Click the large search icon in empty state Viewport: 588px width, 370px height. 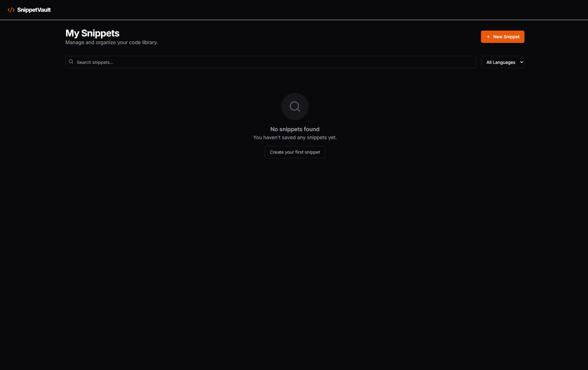[x=295, y=106]
